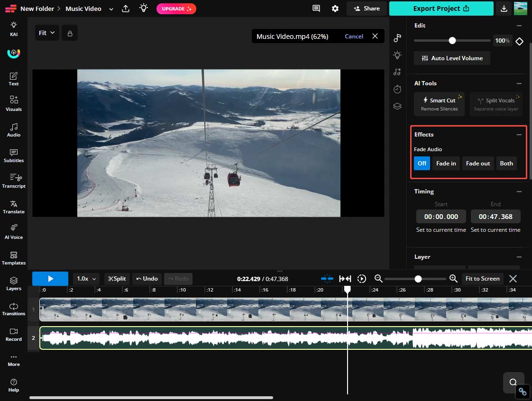Click the UPGRADE button
Image resolution: width=532 pixels, height=401 pixels.
pyautogui.click(x=176, y=9)
